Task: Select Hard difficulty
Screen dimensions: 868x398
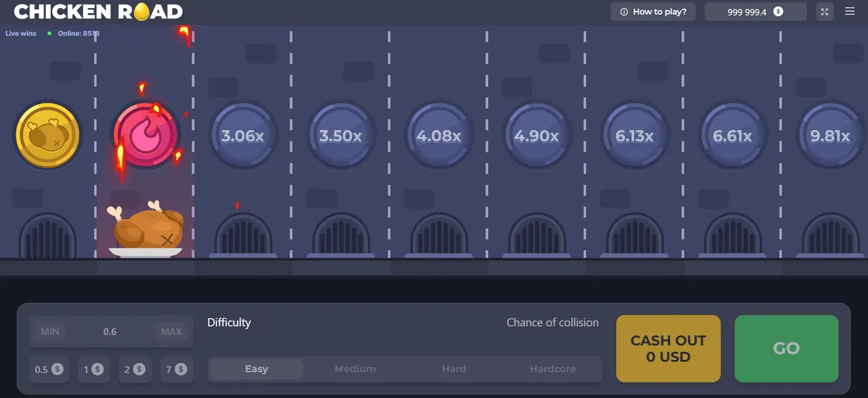Action: (454, 369)
